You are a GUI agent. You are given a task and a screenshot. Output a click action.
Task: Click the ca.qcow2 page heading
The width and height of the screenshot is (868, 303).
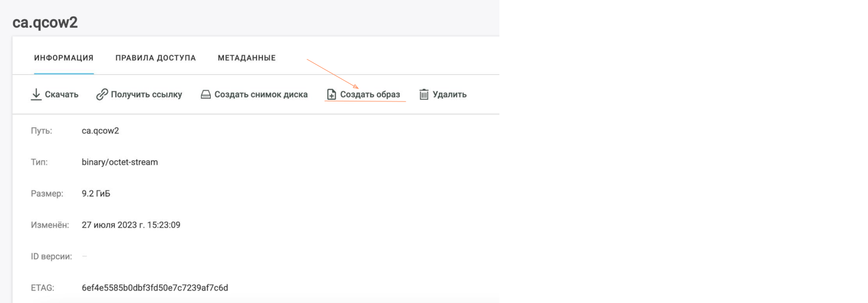pyautogui.click(x=45, y=23)
